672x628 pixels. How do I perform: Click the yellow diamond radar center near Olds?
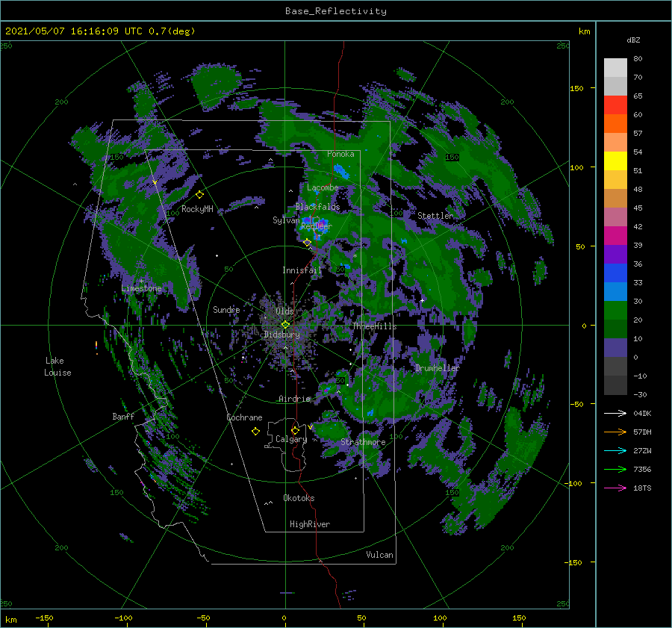[285, 325]
